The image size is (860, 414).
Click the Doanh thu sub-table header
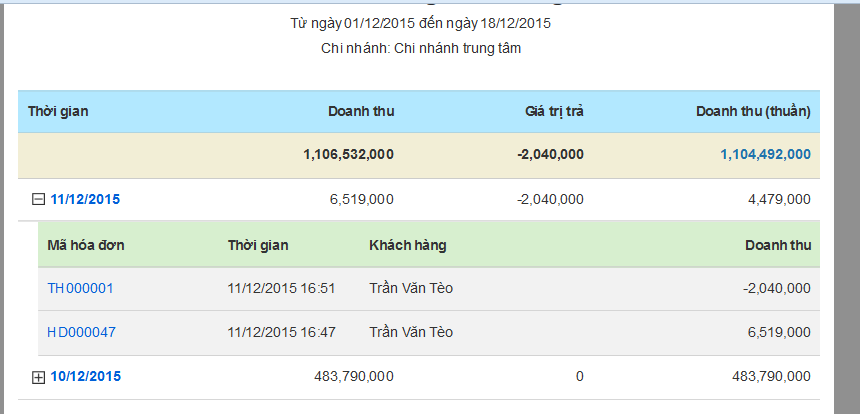778,245
